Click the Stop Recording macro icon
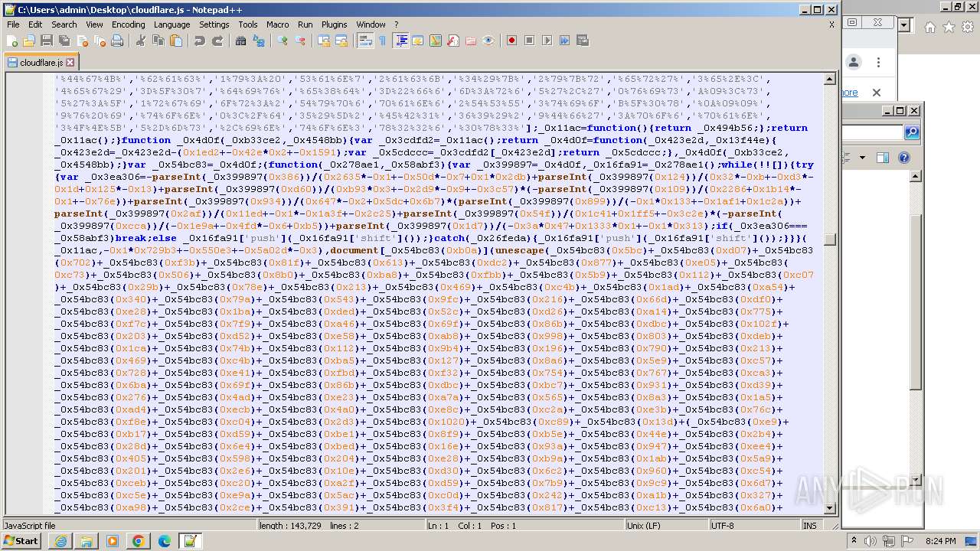 click(x=529, y=41)
